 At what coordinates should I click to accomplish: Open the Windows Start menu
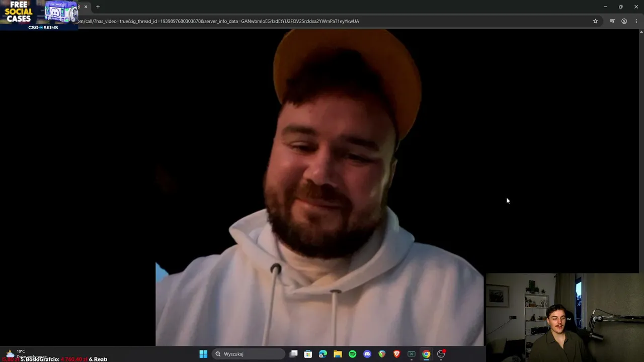203,354
